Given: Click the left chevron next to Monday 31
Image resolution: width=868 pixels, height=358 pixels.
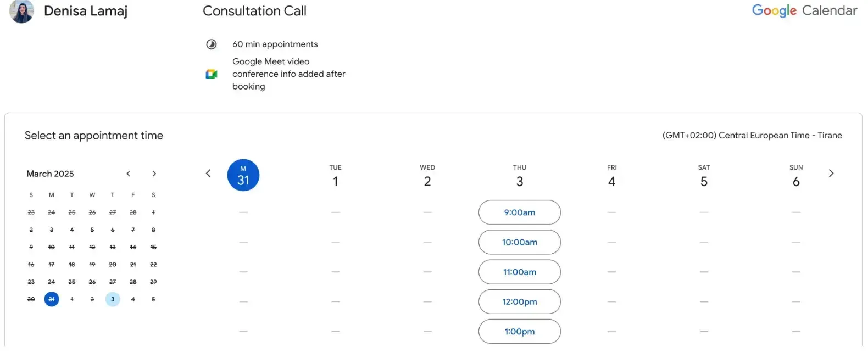Looking at the screenshot, I should [208, 173].
